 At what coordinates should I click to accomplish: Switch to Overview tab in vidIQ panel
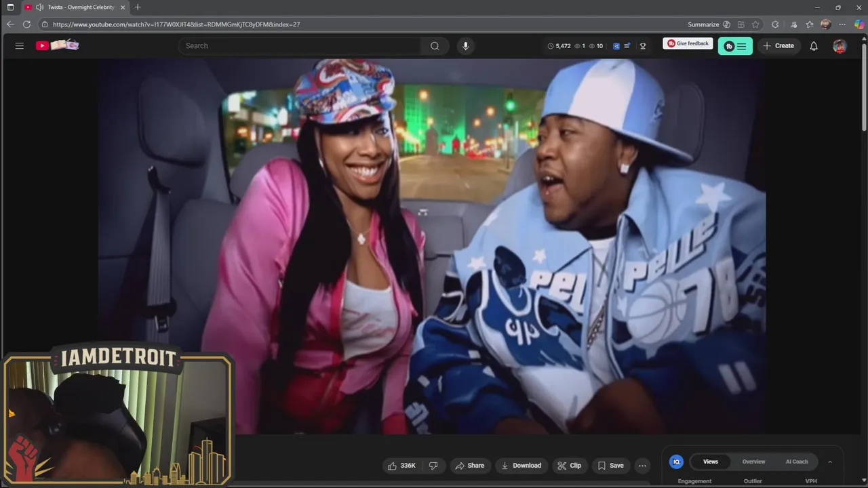click(x=753, y=462)
